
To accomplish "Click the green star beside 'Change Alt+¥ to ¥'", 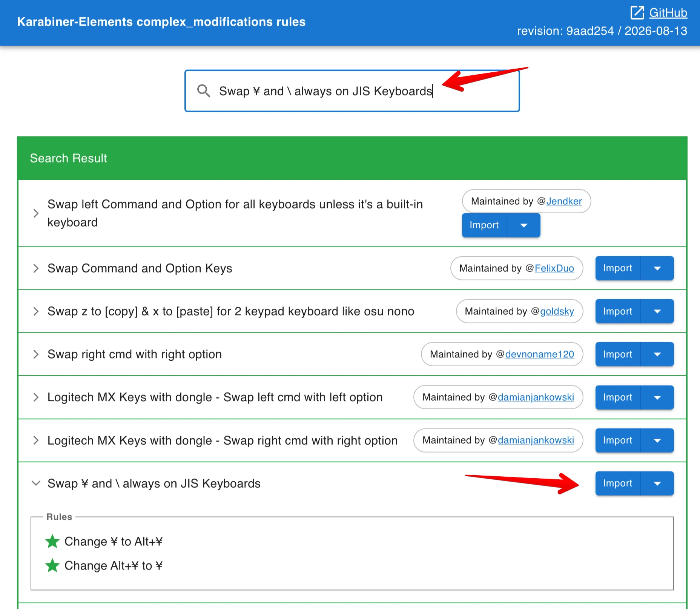I will (x=52, y=566).
